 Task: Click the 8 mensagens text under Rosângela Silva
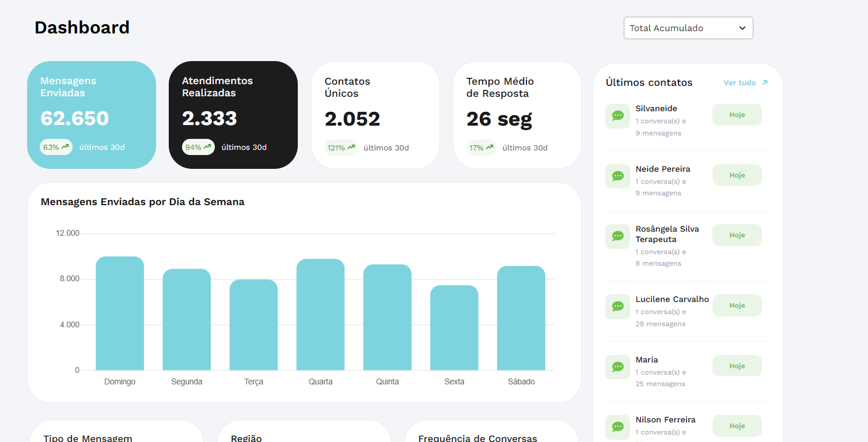[x=658, y=263]
